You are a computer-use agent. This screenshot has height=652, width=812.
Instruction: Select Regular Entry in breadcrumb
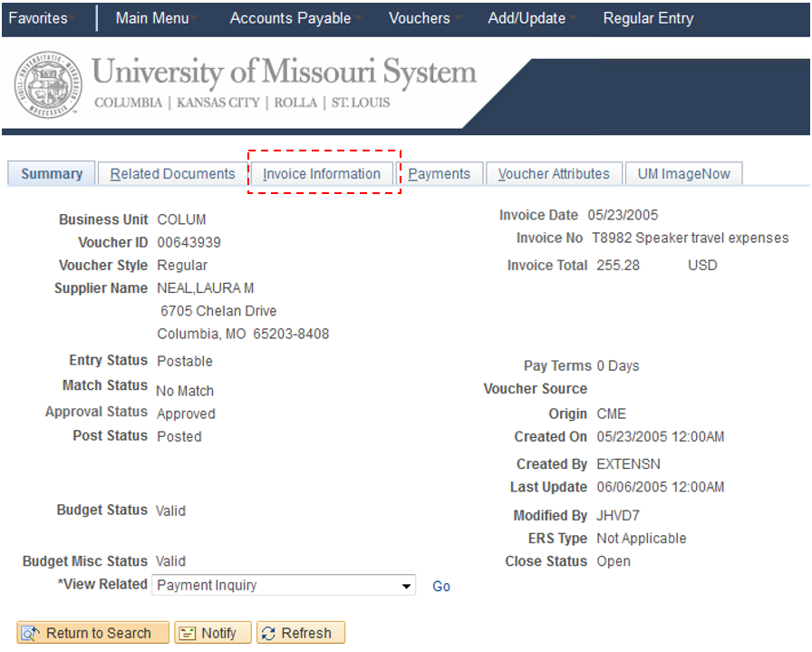tap(648, 18)
